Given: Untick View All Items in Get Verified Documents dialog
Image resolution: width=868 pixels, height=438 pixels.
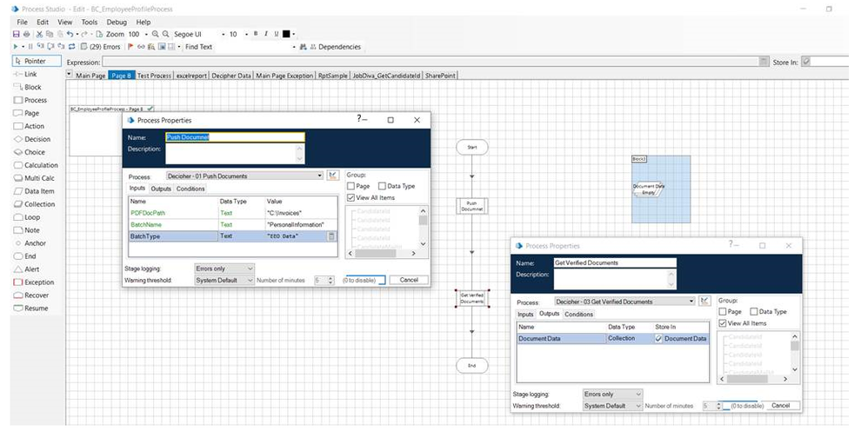Looking at the screenshot, I should pyautogui.click(x=723, y=323).
